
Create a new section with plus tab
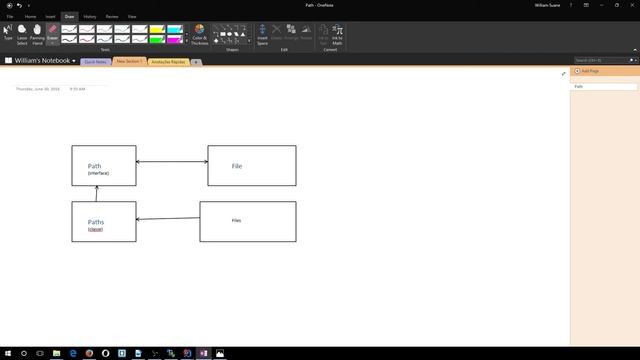click(196, 62)
